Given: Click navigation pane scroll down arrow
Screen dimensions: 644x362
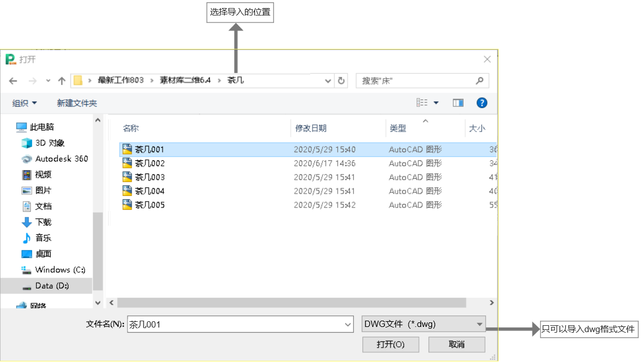Looking at the screenshot, I should 98,303.
